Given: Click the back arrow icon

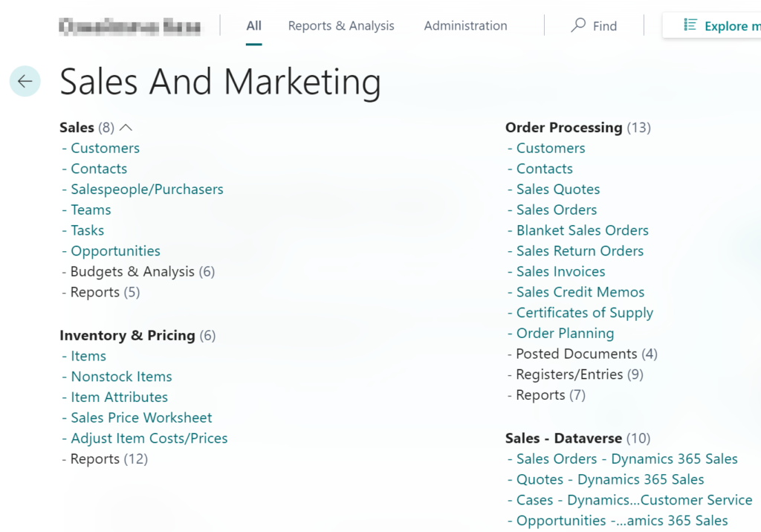Looking at the screenshot, I should 25,82.
